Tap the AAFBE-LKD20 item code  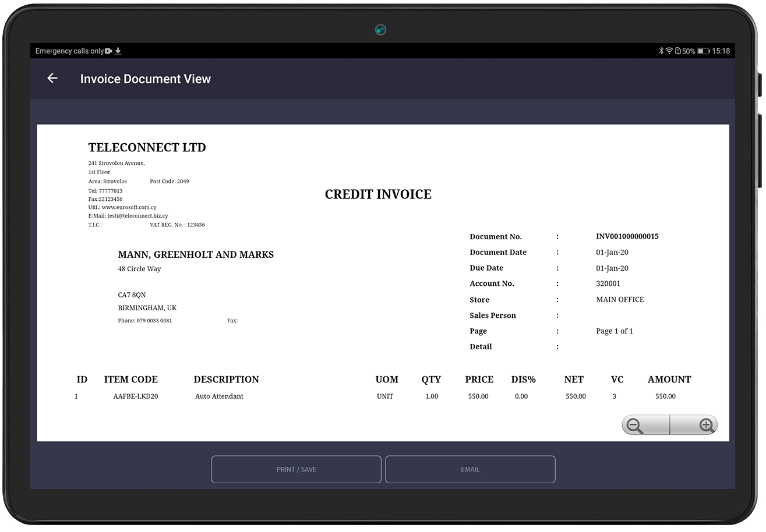(x=135, y=396)
